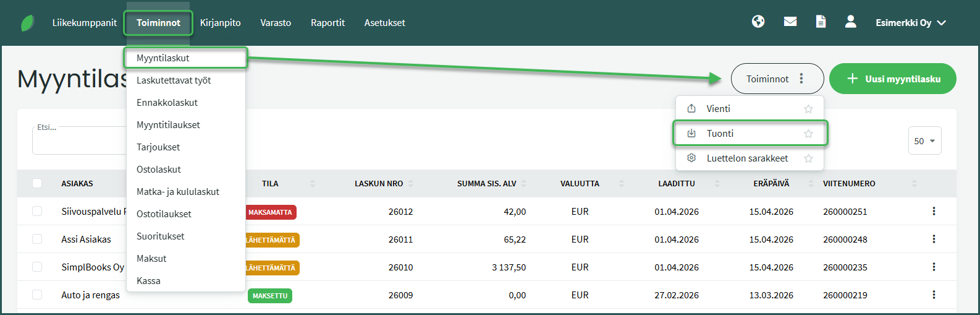Select Maksut menu entry
The image size is (980, 315).
(x=185, y=259)
